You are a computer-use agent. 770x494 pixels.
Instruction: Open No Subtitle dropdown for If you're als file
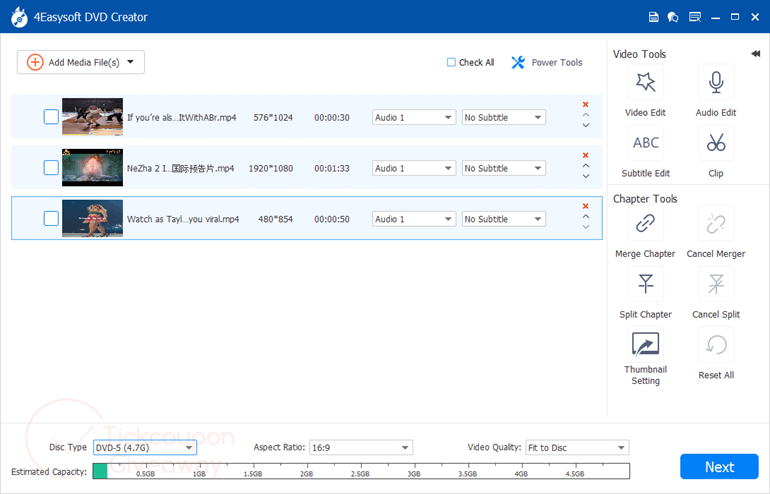tap(504, 117)
